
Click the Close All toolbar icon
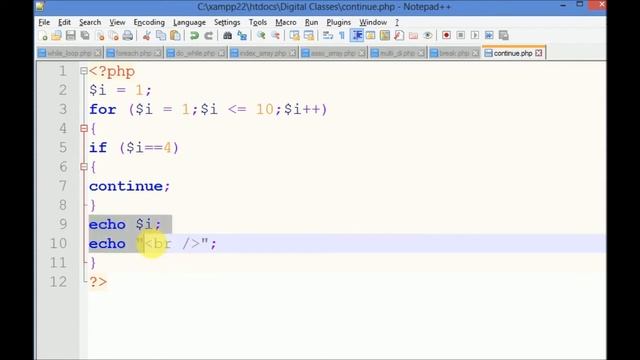(113, 36)
